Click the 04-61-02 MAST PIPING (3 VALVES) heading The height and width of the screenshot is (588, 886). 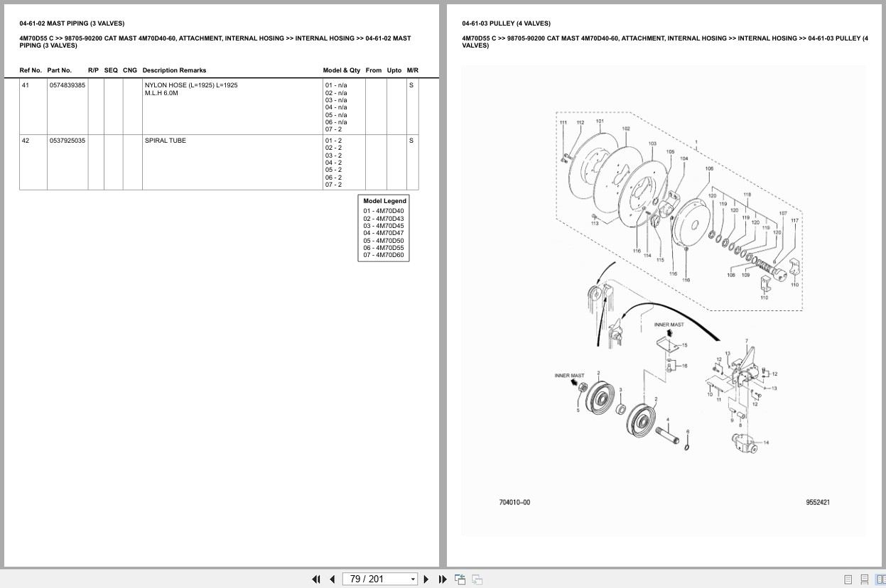click(72, 23)
